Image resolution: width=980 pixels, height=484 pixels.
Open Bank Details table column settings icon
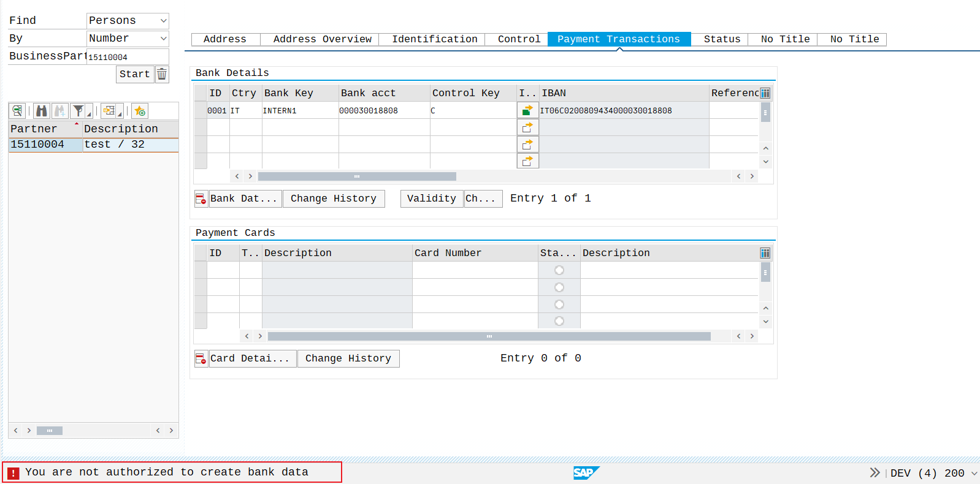click(765, 93)
